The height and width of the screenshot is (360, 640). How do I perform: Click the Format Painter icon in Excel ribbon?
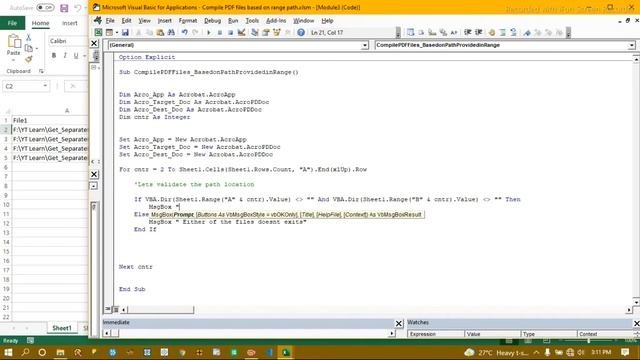(29, 59)
